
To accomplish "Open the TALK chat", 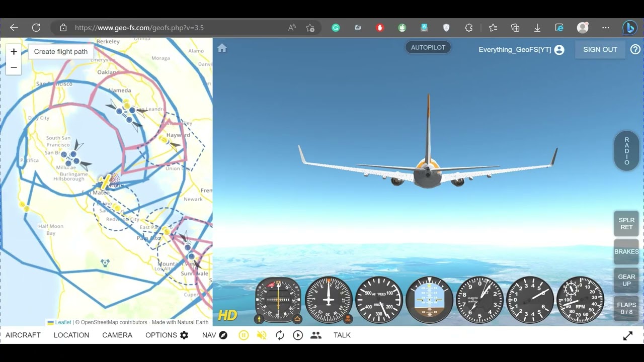I will 342,335.
